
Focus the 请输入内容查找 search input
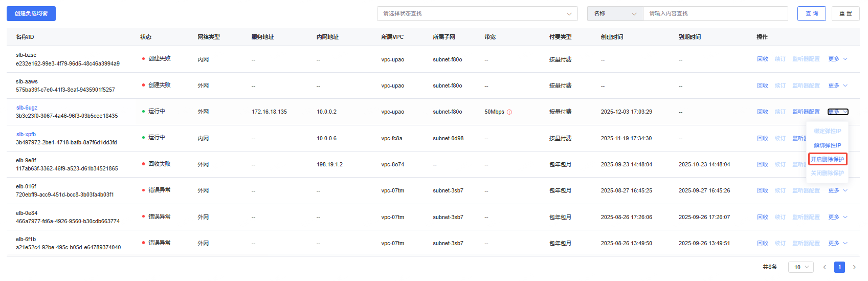(x=715, y=14)
